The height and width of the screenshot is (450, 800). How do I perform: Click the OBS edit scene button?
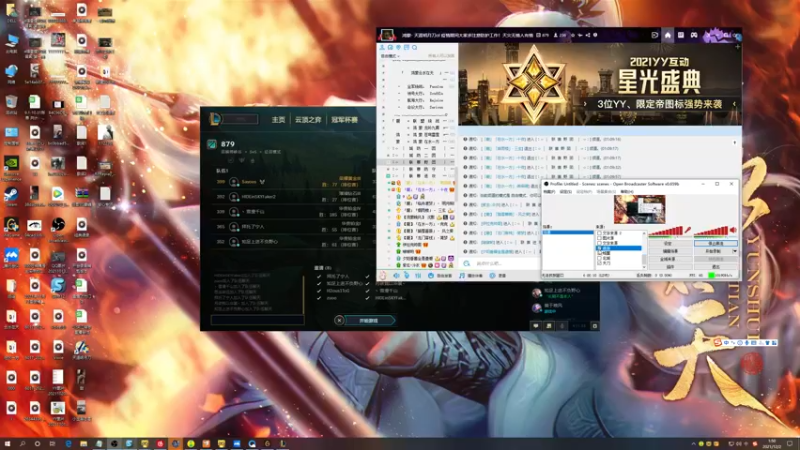click(671, 251)
